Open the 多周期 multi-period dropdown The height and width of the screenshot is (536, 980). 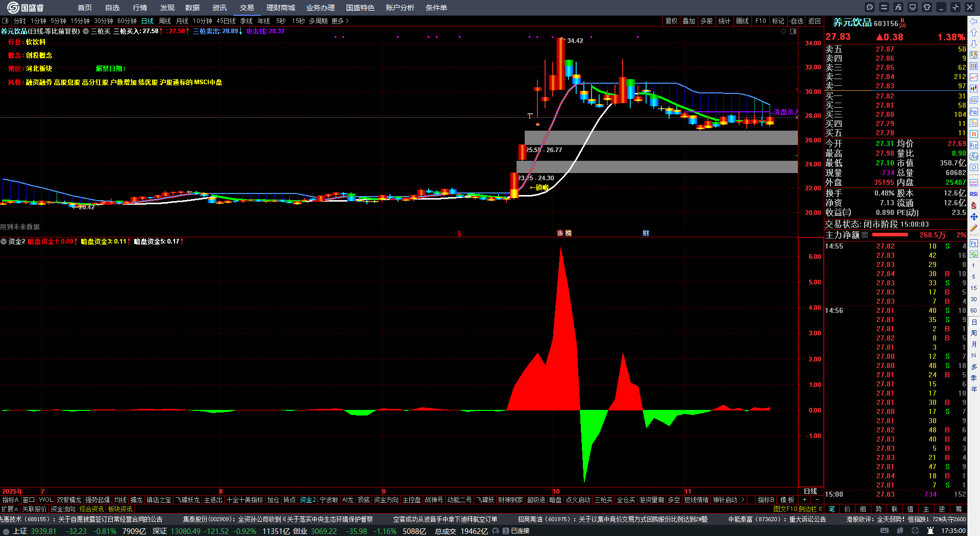[x=318, y=21]
